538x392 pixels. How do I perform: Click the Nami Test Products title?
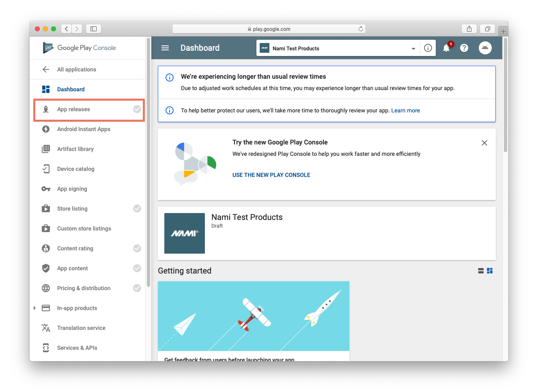[x=247, y=217]
